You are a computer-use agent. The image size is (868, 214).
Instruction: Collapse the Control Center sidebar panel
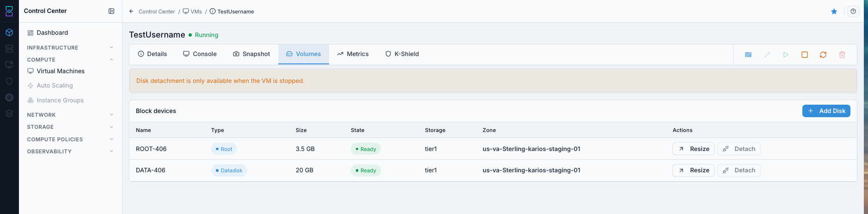pyautogui.click(x=111, y=11)
